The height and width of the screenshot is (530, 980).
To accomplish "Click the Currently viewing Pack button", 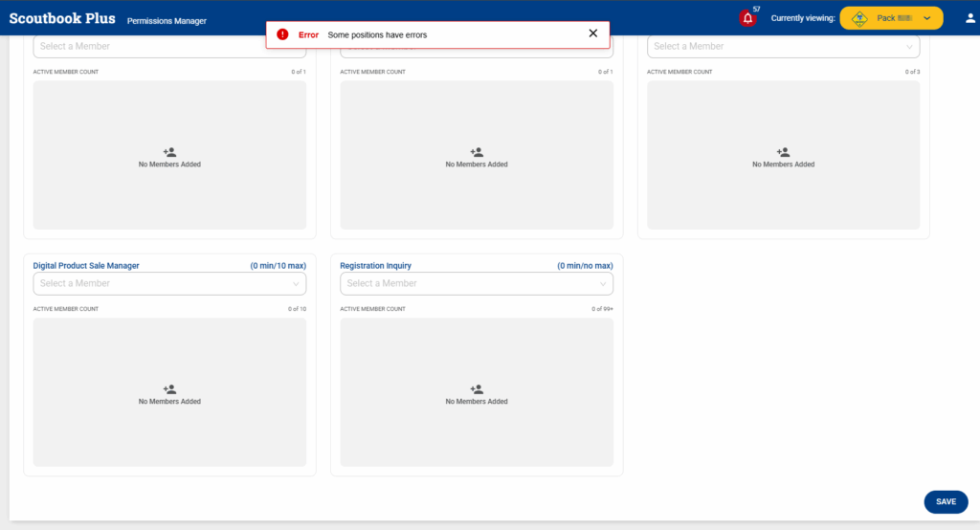I will click(x=890, y=18).
